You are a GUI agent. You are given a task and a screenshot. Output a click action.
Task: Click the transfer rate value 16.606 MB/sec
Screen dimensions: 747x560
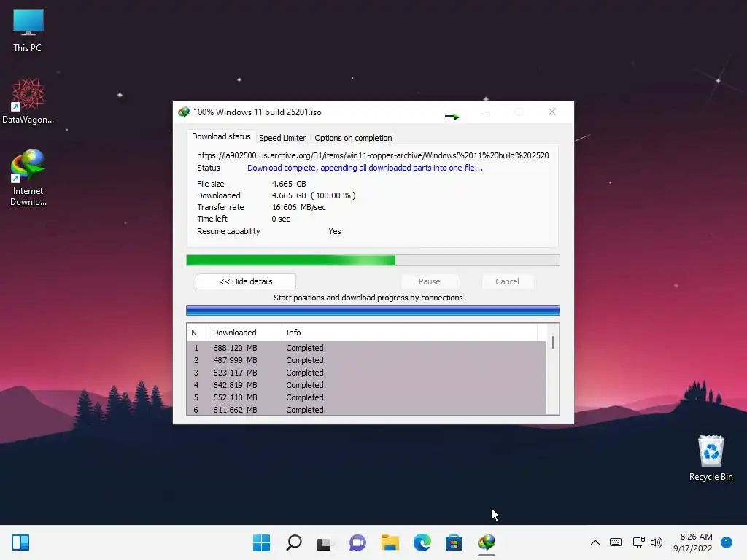(299, 207)
